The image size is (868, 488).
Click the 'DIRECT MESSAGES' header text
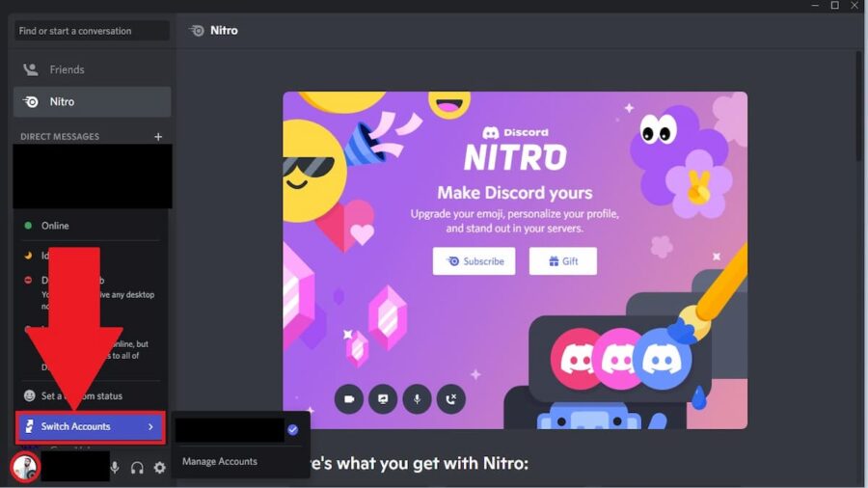click(x=60, y=137)
